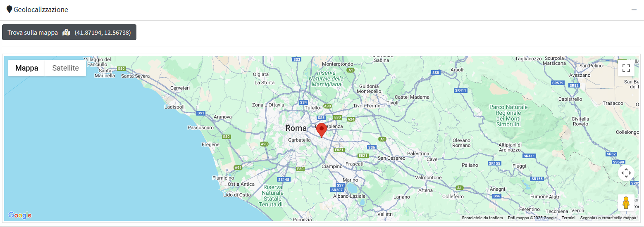Click Riserva Naturale della Marcigliana label
The width and height of the screenshot is (644, 227).
326,78
